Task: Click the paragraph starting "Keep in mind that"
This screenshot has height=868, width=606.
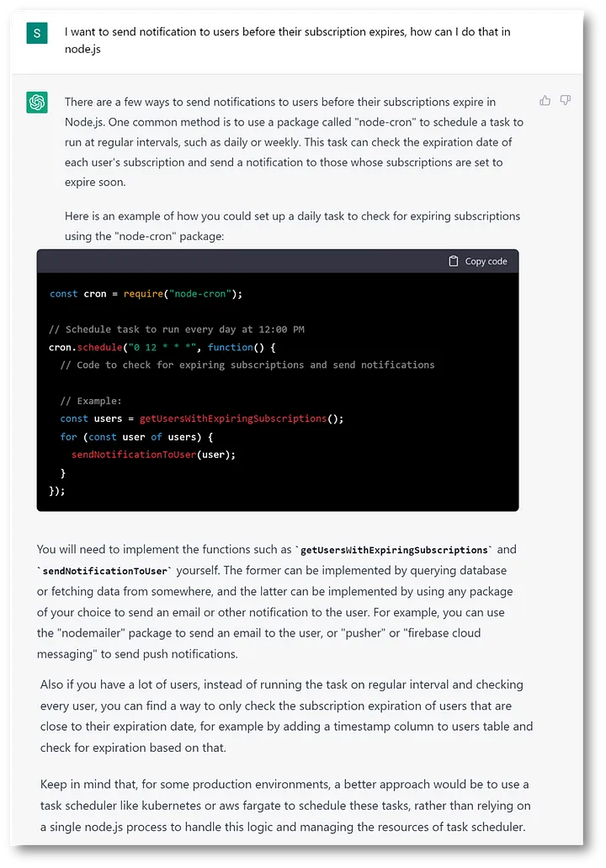Action: [x=284, y=806]
